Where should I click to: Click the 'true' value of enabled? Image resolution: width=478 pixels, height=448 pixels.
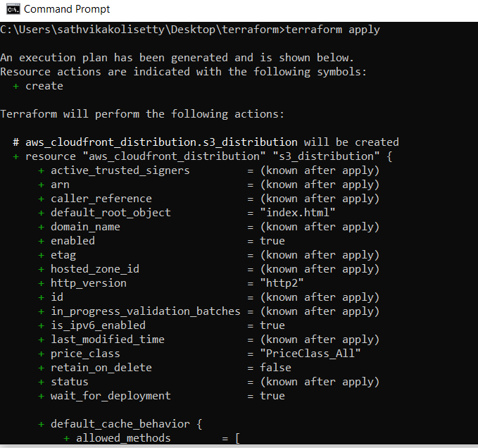272,241
